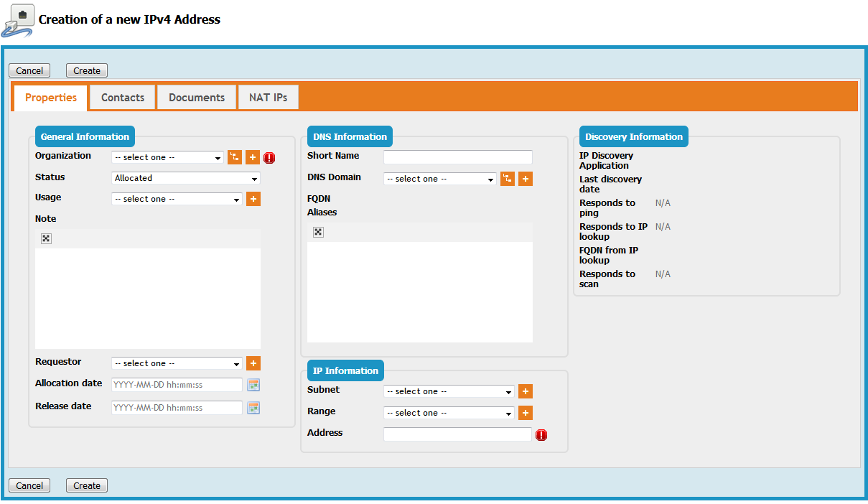This screenshot has height=504, width=868.
Task: Click the bottom Cancel button
Action: tap(29, 485)
